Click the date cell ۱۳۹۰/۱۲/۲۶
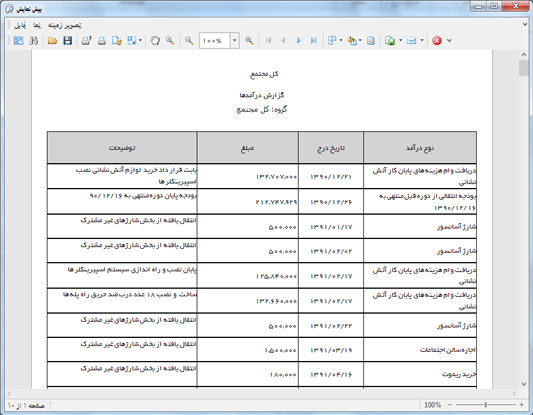Viewport: 533px width, 415px height. 331,202
